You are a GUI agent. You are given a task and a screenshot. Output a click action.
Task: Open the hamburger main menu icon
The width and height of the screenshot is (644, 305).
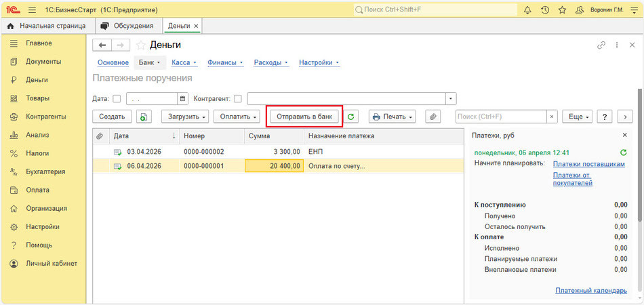(x=33, y=10)
